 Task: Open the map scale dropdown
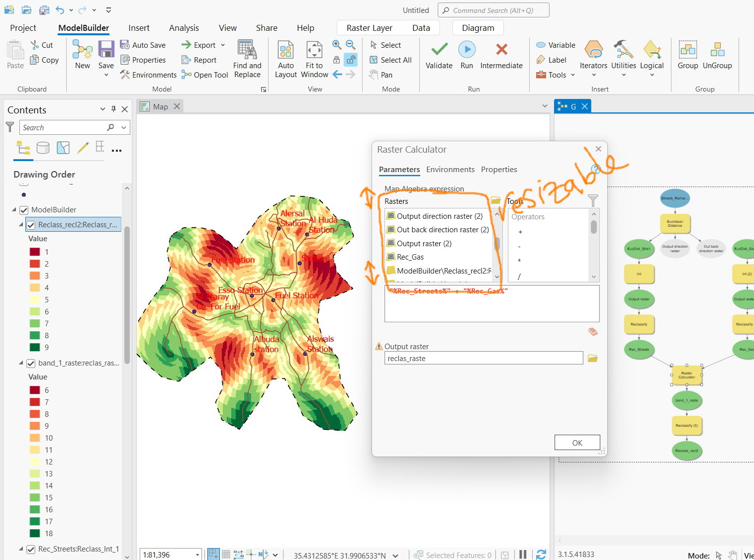[x=198, y=554]
